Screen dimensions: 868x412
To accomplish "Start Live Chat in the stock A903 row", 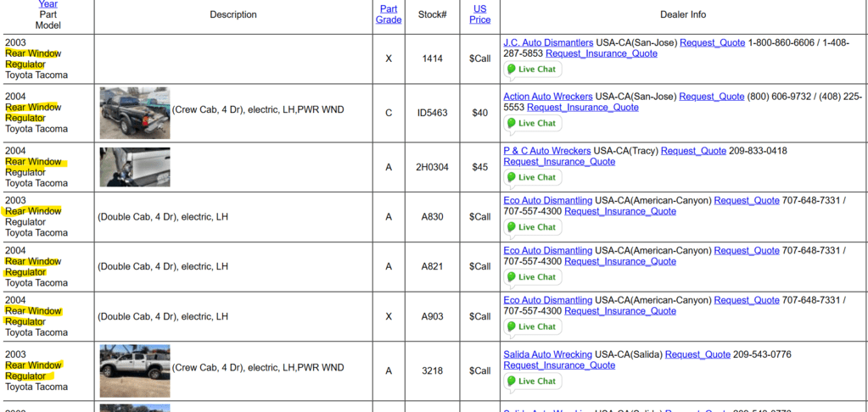I will pyautogui.click(x=533, y=327).
